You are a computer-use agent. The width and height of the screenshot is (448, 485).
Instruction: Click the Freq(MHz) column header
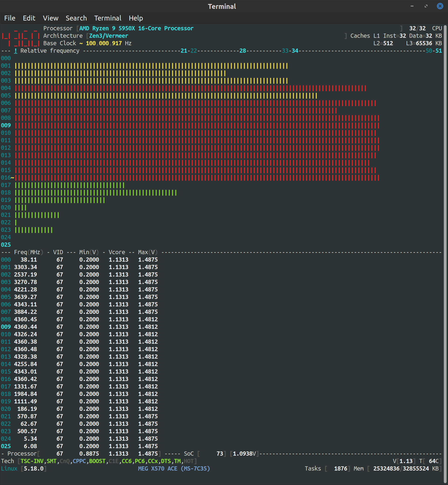point(29,252)
